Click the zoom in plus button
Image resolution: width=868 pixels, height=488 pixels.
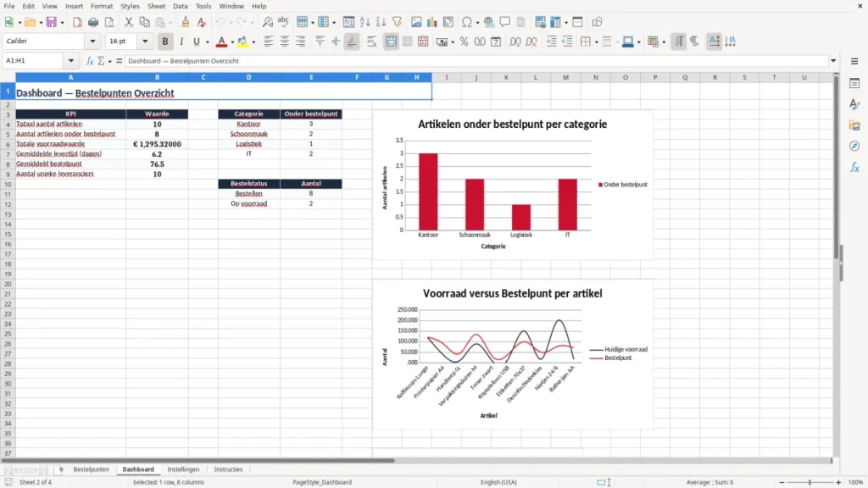(838, 482)
